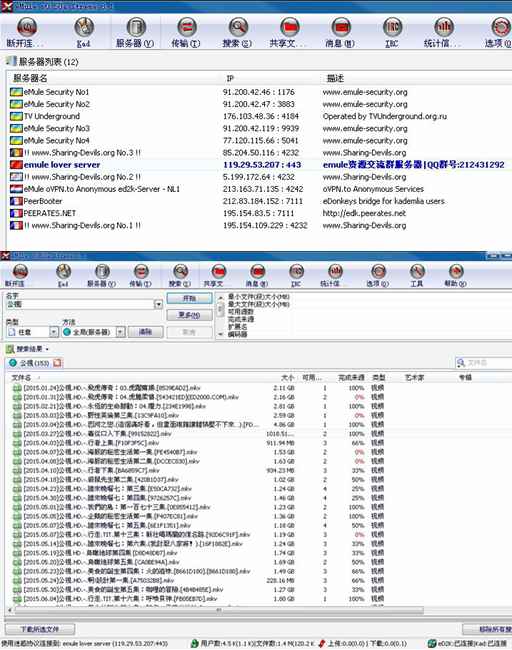
Task: Open 帮助 (Help) in lower window toolbar
Action: (x=456, y=276)
